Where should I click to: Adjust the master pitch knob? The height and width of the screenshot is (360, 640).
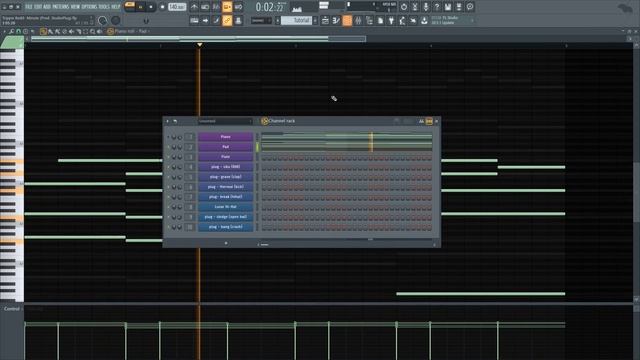(116, 20)
